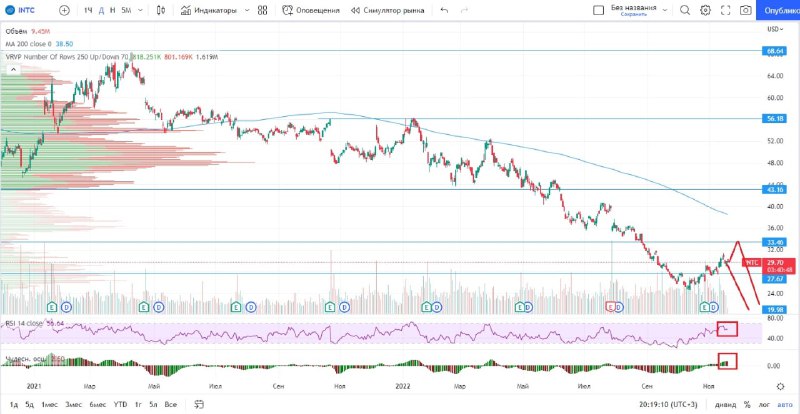Click dividend D marker above Ноя 2022

coord(714,307)
